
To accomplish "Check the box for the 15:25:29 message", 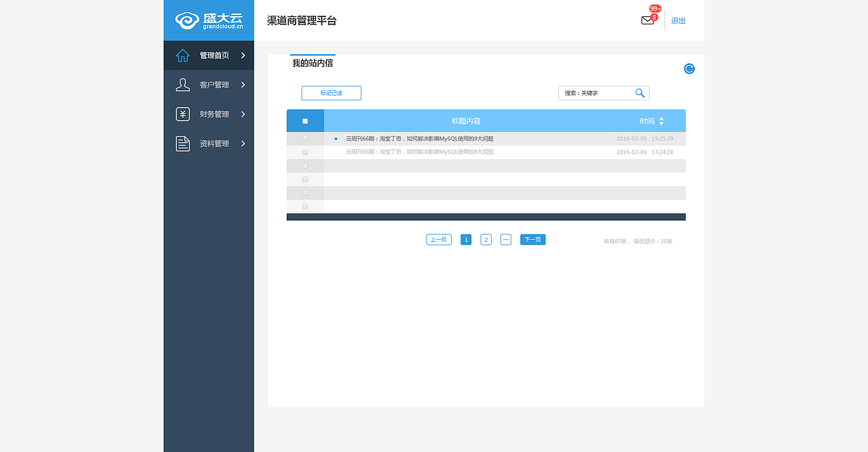I will [305, 138].
